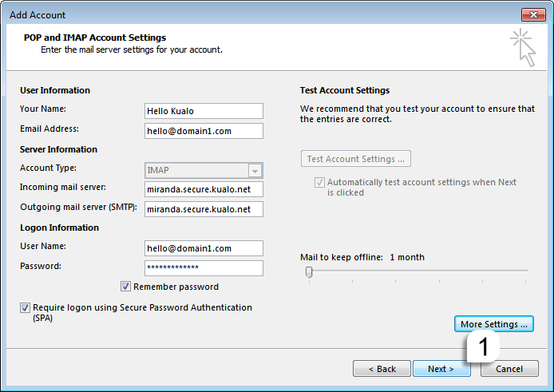Click the Your Name input field
Image resolution: width=554 pixels, height=392 pixels.
[204, 111]
